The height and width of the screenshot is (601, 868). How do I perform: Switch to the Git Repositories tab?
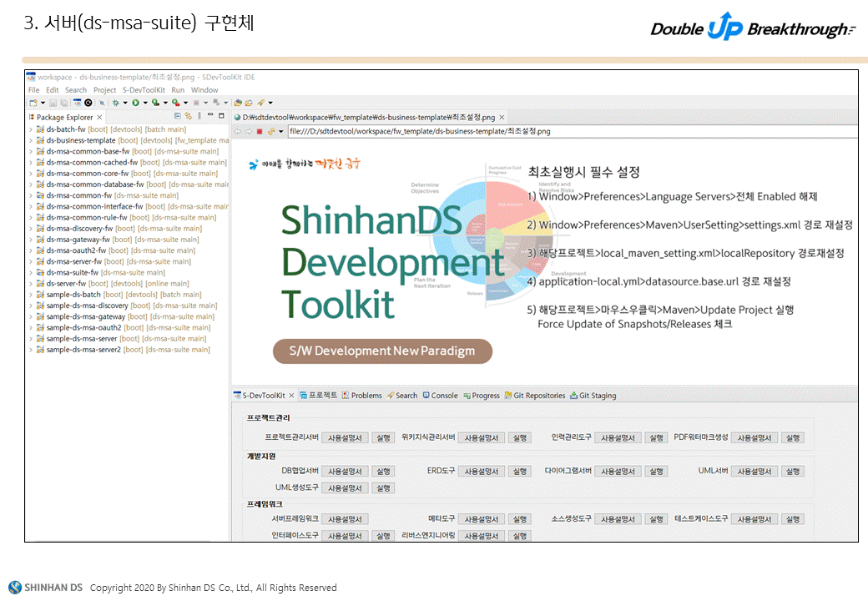point(535,396)
